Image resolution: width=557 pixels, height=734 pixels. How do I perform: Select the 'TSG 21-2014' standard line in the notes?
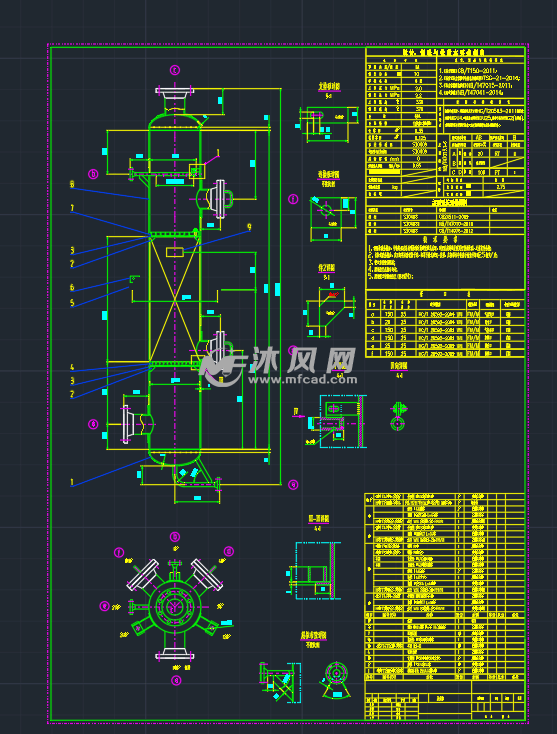click(x=479, y=78)
